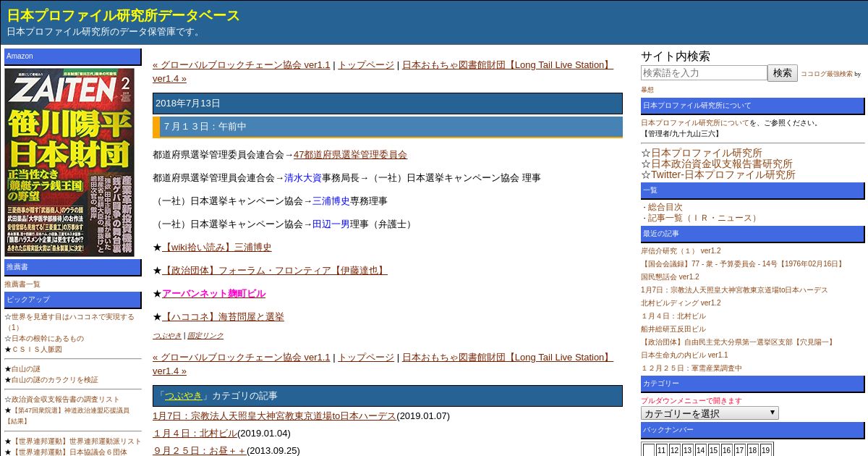This screenshot has height=456, width=868.
Task: Open 【wiki拾い読み】三浦博史 link
Action: pos(217,247)
